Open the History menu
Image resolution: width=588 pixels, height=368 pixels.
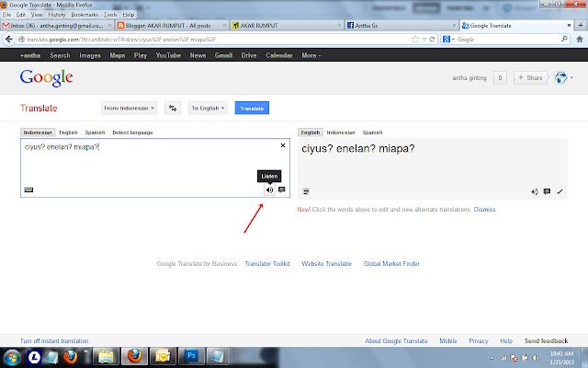click(57, 15)
